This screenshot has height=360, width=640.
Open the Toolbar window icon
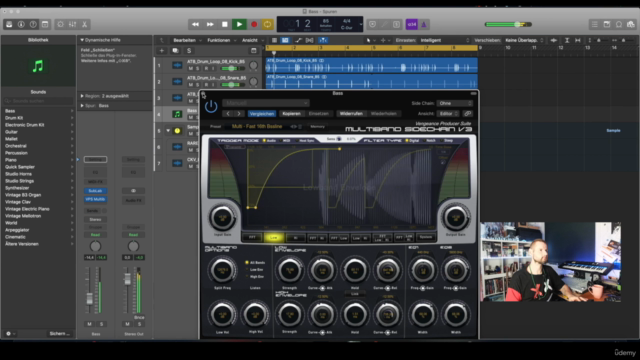click(x=45, y=24)
